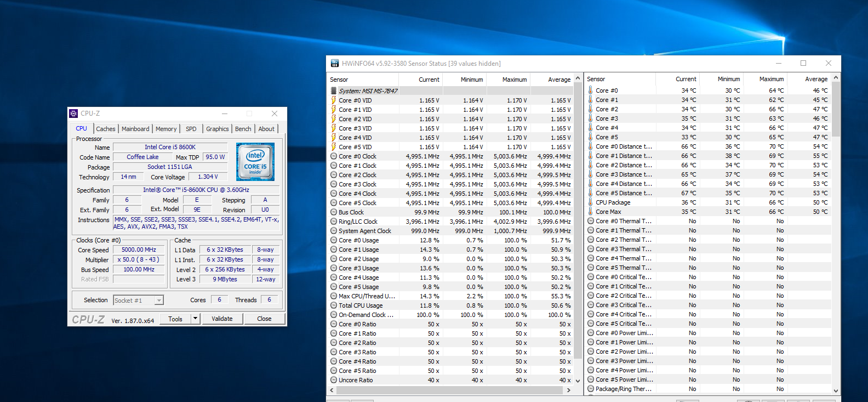Click the Core #4 temperature thermometer icon
The height and width of the screenshot is (402, 868).
pos(591,128)
